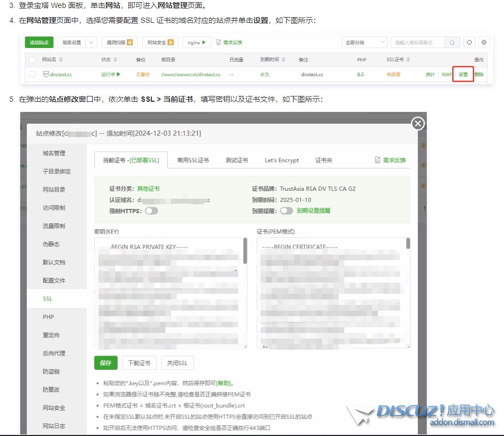Click 删除 in the dnstest.cc row
The height and width of the screenshot is (436, 504).
tap(479, 74)
